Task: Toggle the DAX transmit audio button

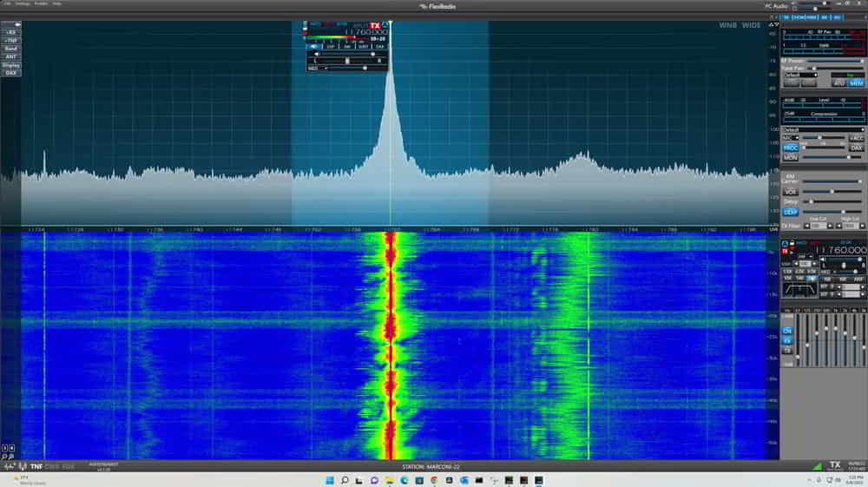Action: pyautogui.click(x=857, y=148)
